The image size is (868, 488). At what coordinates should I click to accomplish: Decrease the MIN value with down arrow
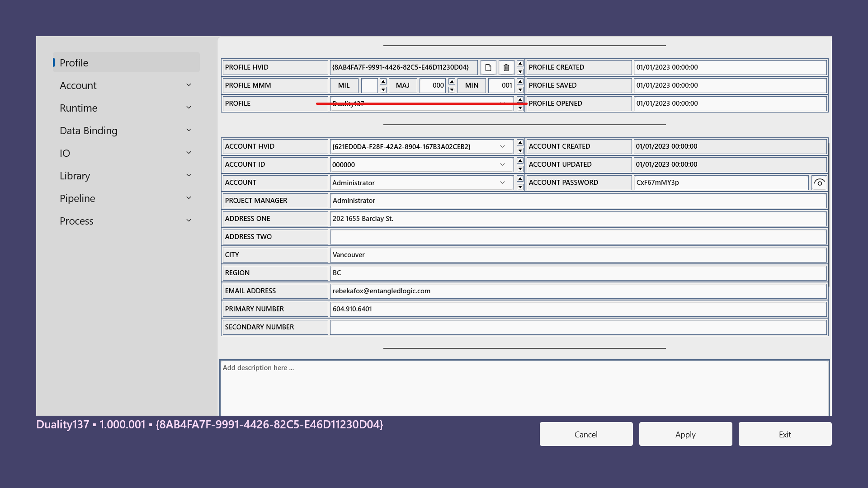(520, 90)
